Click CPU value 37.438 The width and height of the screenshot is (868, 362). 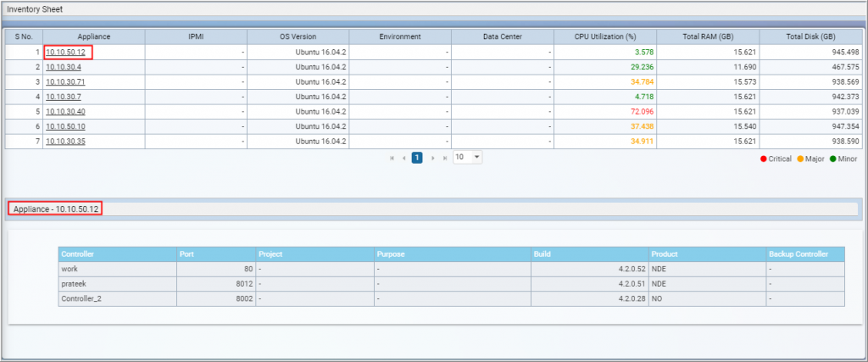(643, 127)
